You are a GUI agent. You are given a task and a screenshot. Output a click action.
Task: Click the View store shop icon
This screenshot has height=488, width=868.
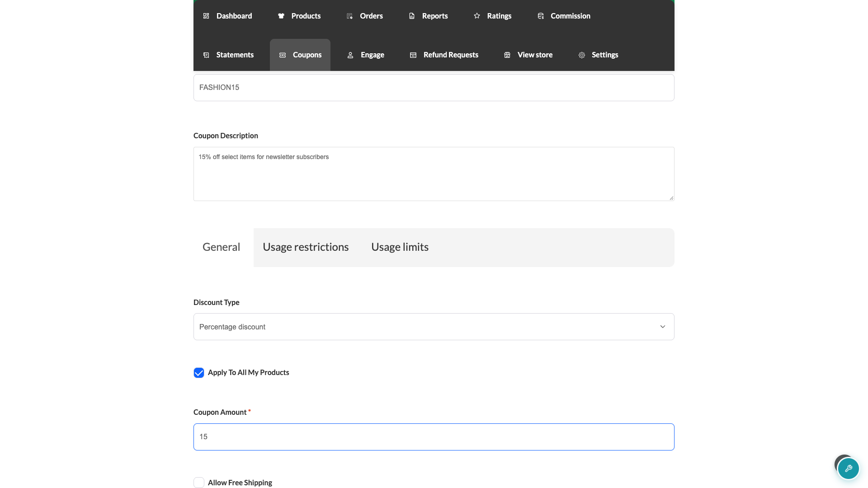coord(507,55)
